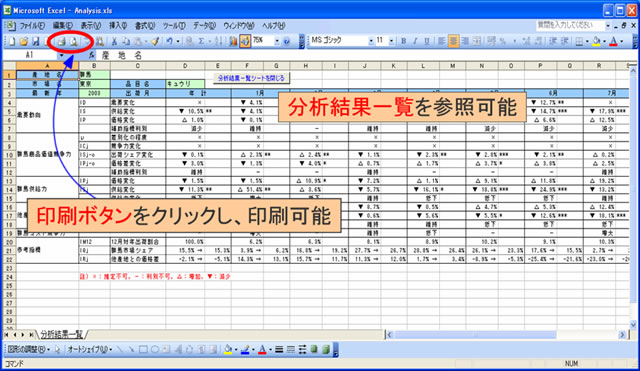Select the oval drawing shape tool

click(155, 350)
